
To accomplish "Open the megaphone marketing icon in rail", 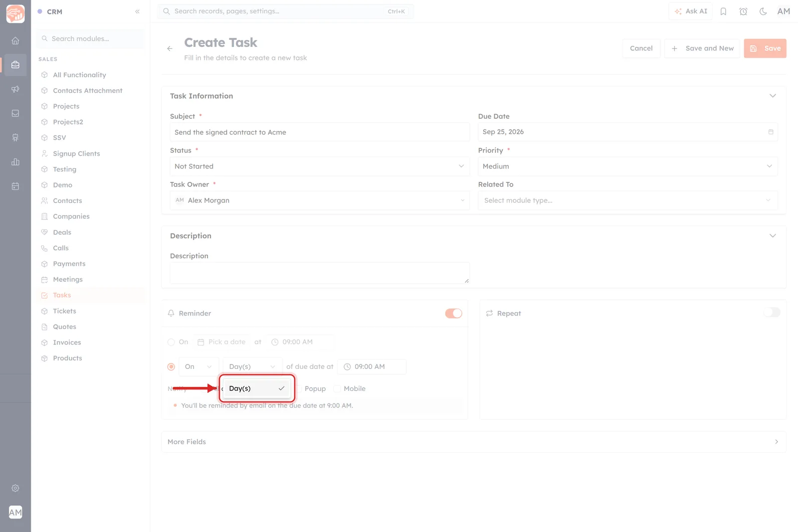I will tap(15, 89).
